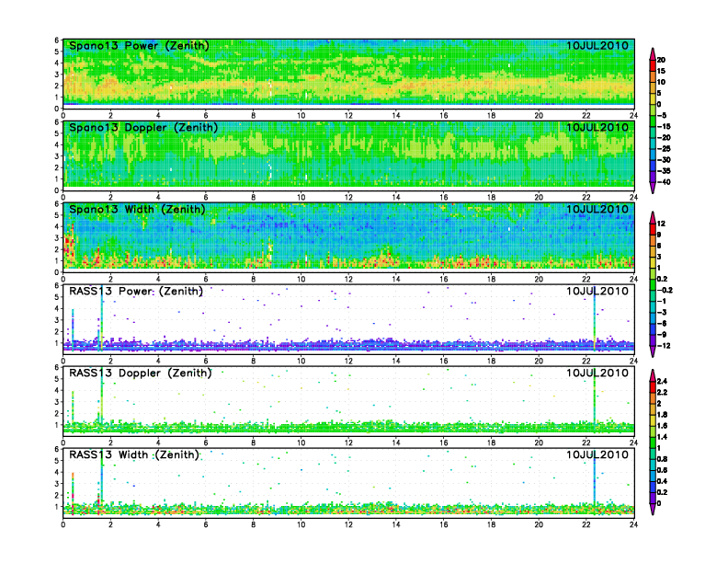Click the '0.4' label on the bottom colorbar
This screenshot has height=563, width=728.
[x=662, y=481]
